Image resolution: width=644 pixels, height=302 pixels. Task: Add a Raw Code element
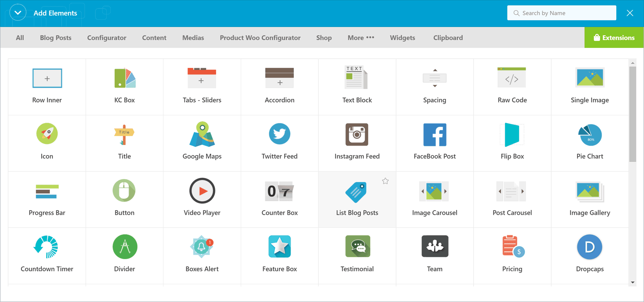pyautogui.click(x=512, y=87)
